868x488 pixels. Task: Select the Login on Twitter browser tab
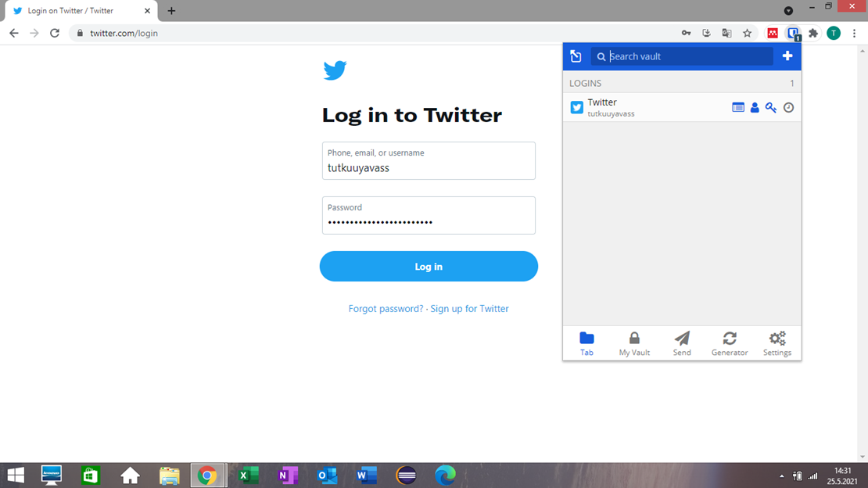click(81, 10)
